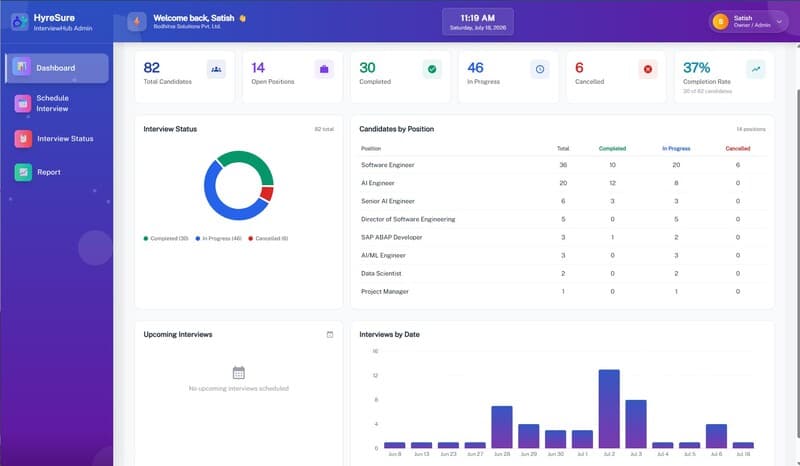Click the flame icon beside Welcome back

137,21
